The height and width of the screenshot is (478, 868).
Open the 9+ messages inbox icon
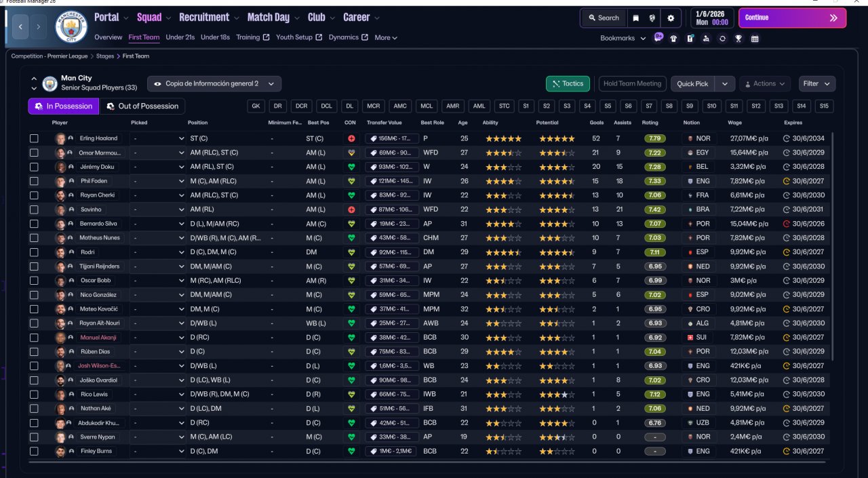point(658,37)
